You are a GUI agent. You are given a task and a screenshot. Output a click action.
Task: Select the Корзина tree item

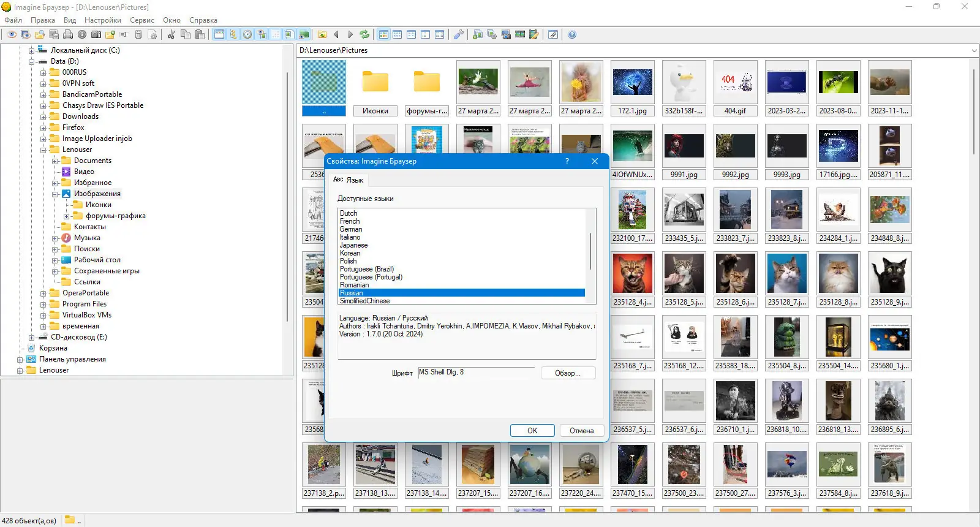click(53, 349)
